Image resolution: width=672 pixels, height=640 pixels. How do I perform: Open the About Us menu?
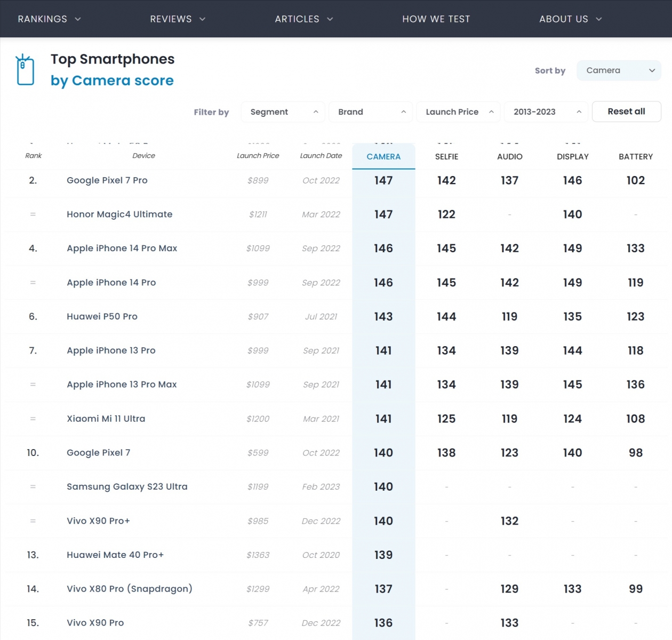571,19
